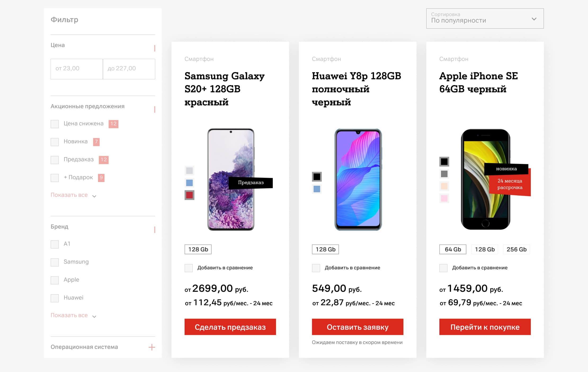The width and height of the screenshot is (588, 372).
Task: Expand Показать все under promotional offers
Action: [73, 195]
